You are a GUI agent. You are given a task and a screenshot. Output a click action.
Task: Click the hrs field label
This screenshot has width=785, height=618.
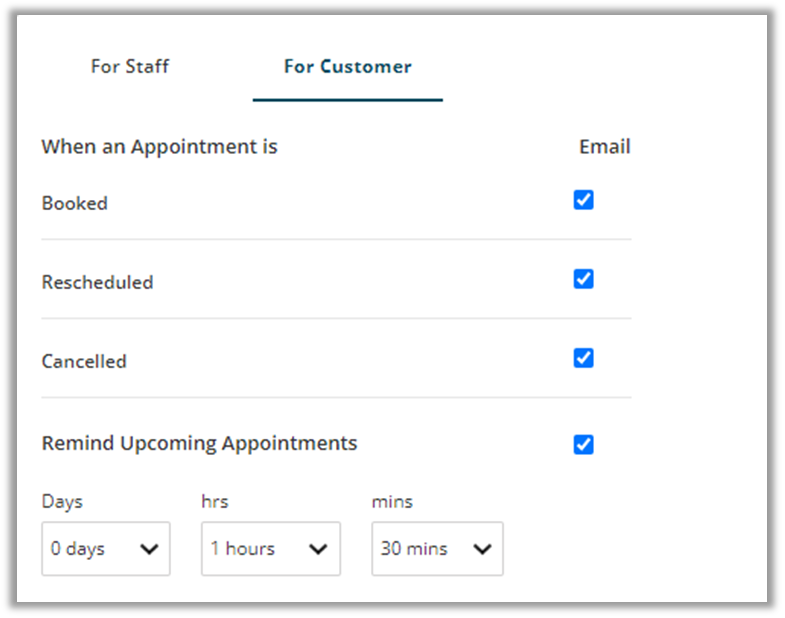pyautogui.click(x=215, y=501)
